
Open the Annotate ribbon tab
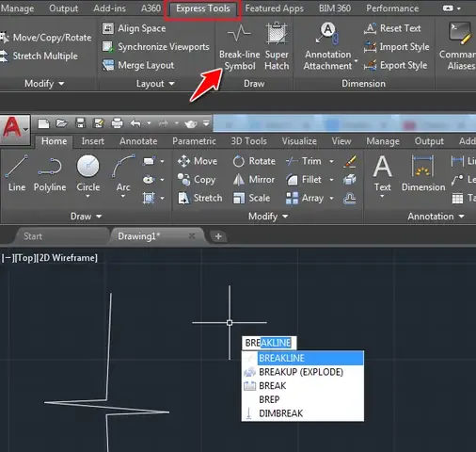coord(138,141)
